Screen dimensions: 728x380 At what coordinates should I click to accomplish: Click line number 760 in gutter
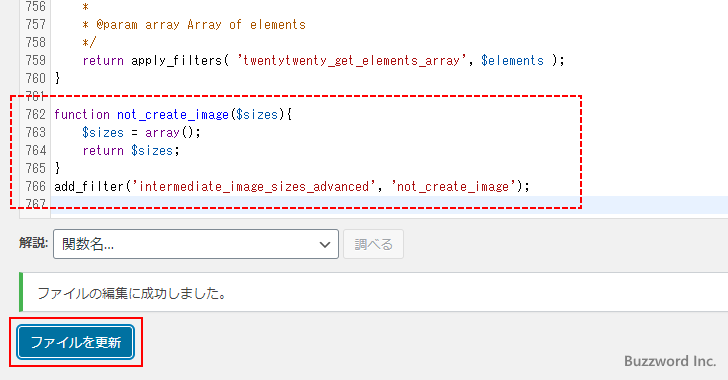(35, 78)
